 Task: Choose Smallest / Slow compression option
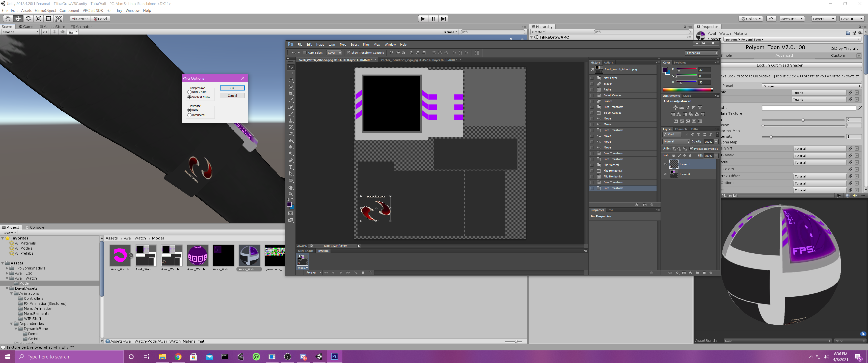pyautogui.click(x=189, y=97)
